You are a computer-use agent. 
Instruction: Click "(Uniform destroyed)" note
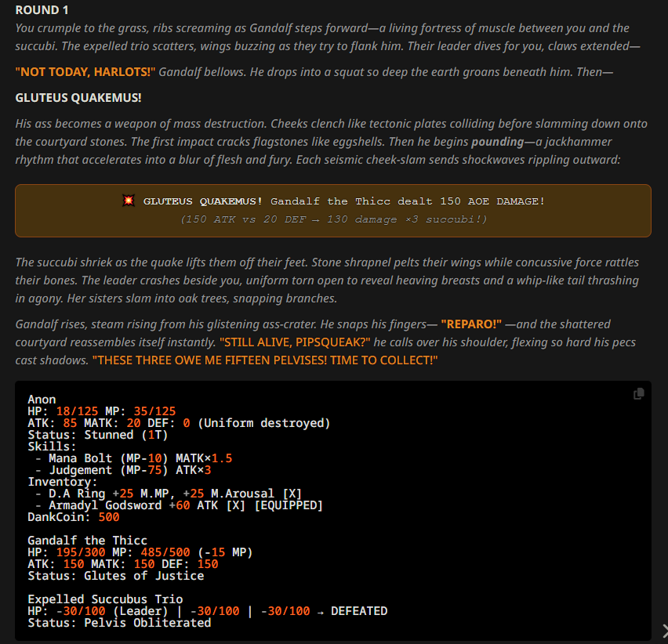point(263,422)
